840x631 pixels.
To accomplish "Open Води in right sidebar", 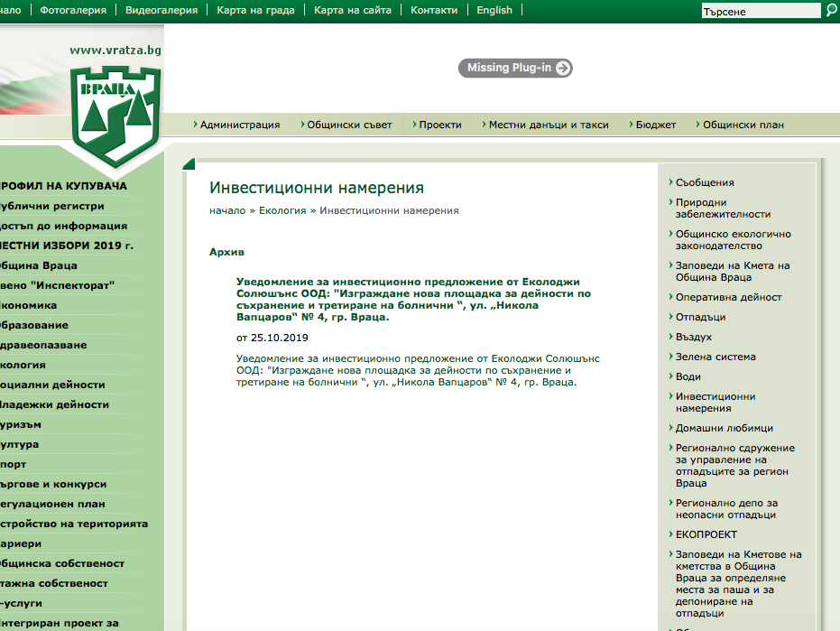I will (x=688, y=376).
